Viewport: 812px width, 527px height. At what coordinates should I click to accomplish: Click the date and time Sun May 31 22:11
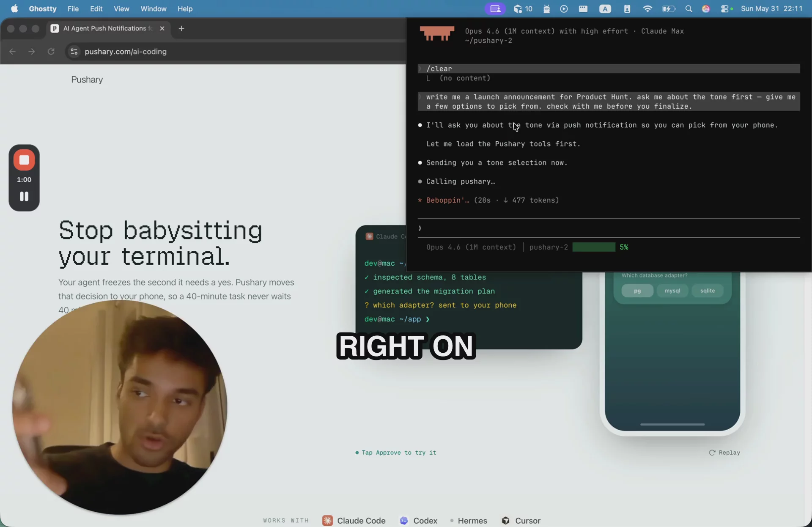pyautogui.click(x=771, y=8)
